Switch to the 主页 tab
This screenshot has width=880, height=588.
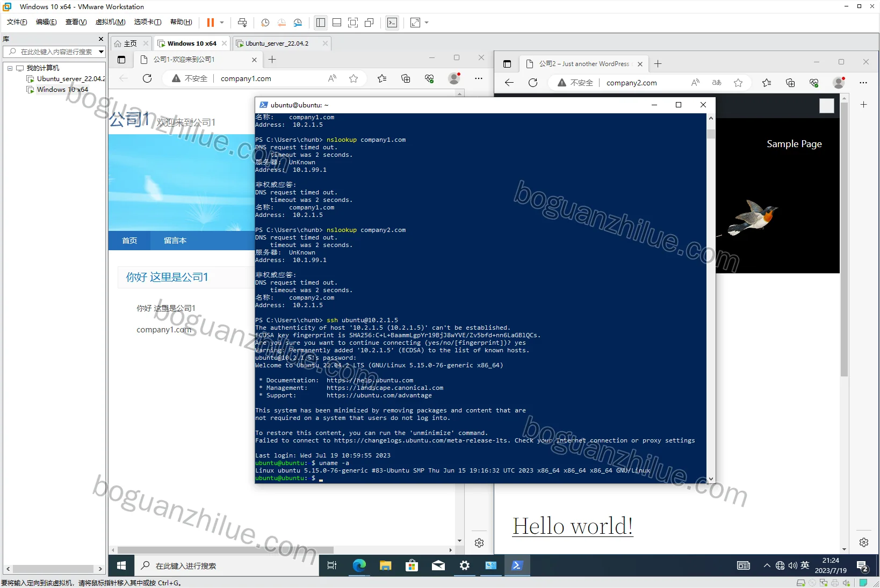pos(130,43)
